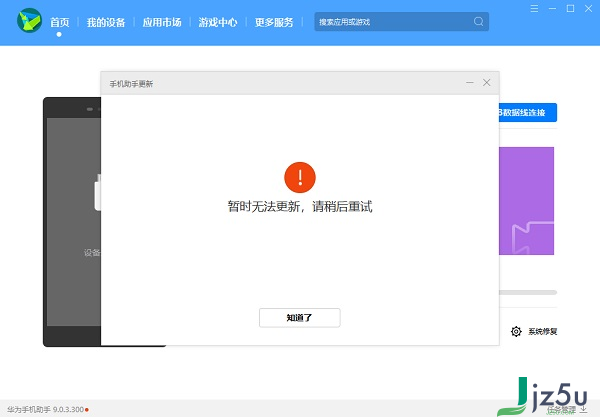Viewport: 600px width, 417px height.
Task: Open the 游戏中心 tab
Action: [218, 22]
